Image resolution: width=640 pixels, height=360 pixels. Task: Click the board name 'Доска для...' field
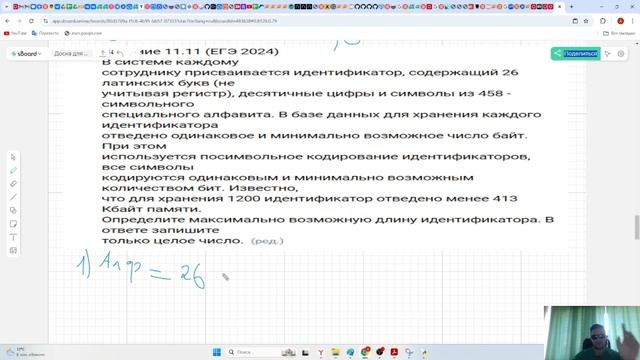pos(71,53)
